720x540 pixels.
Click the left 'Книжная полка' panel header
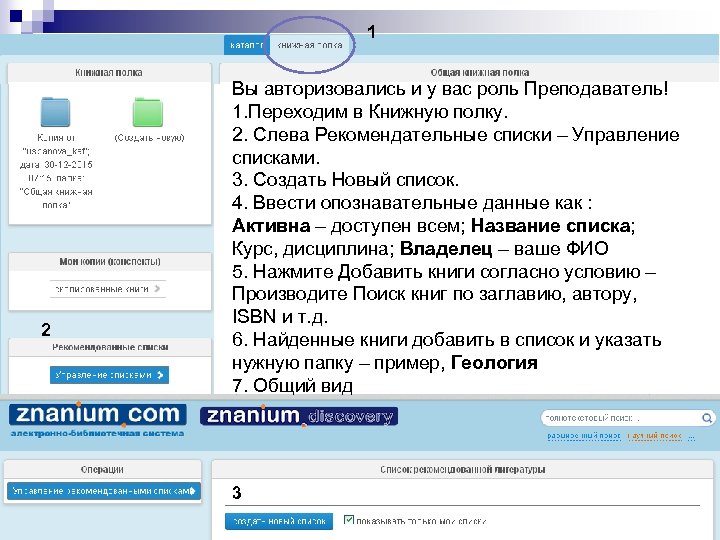(109, 73)
